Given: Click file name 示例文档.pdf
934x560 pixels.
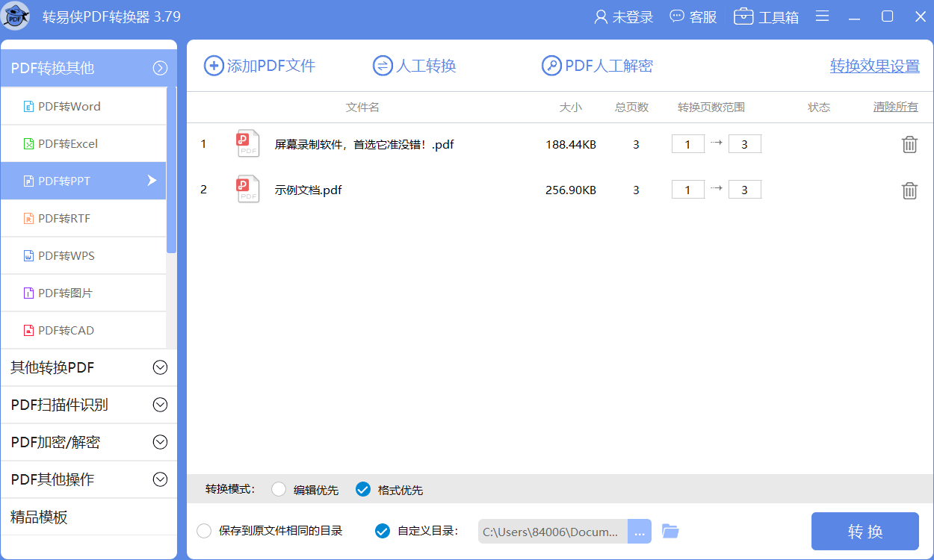Looking at the screenshot, I should pos(309,190).
